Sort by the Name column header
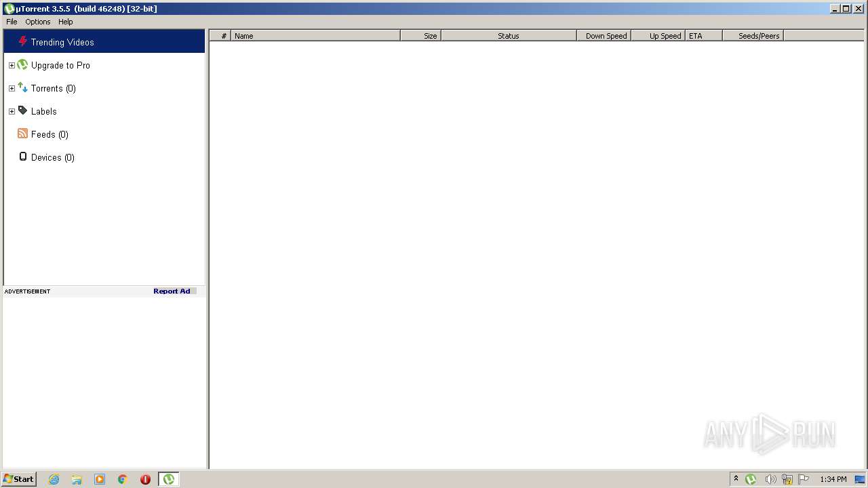This screenshot has width=868, height=488. 315,36
